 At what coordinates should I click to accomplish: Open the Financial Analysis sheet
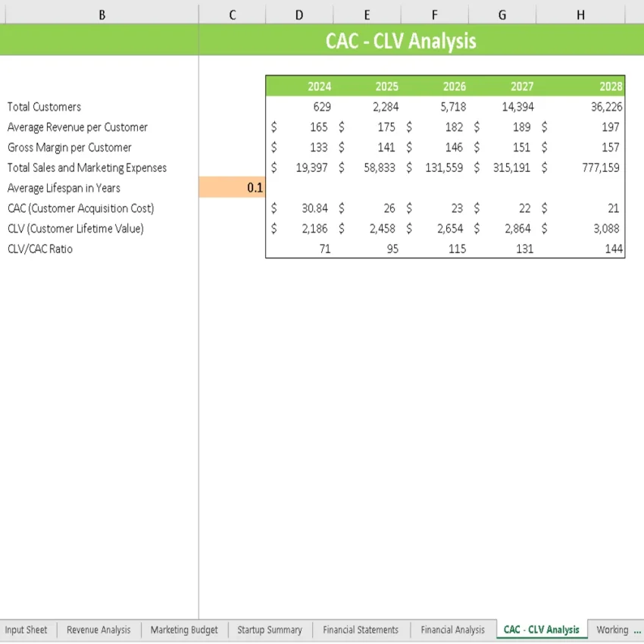pos(452,630)
